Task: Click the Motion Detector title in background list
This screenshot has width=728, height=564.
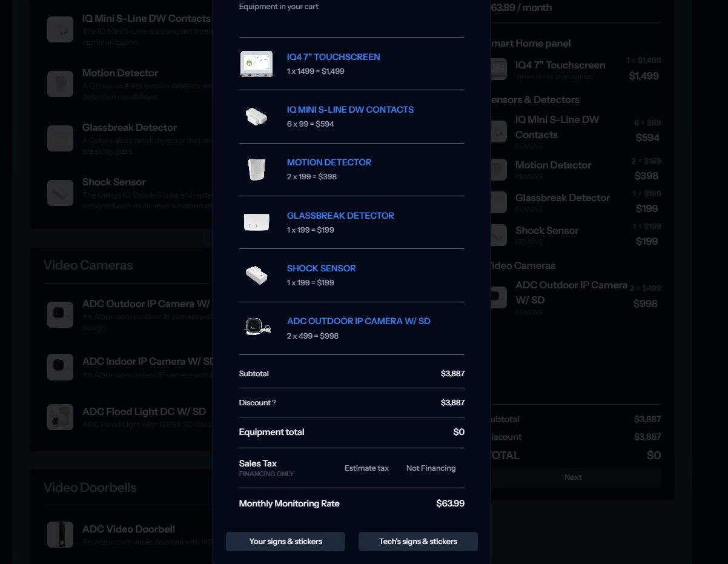Action: click(x=120, y=73)
